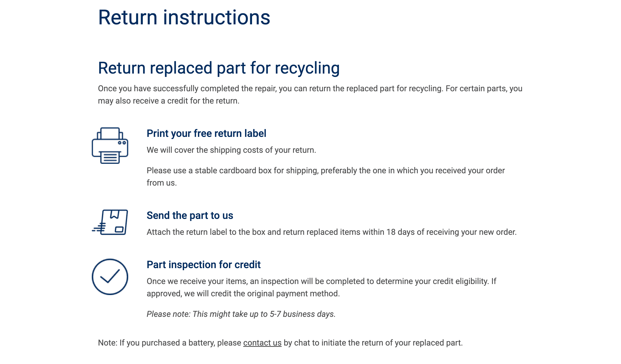This screenshot has height=364, width=621.
Task: Click the printer icon
Action: click(x=110, y=145)
